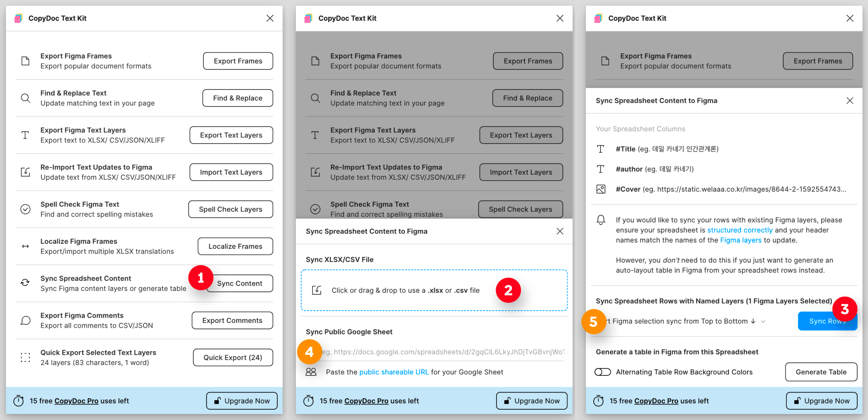Click the people icon beside shareable URL text

311,372
